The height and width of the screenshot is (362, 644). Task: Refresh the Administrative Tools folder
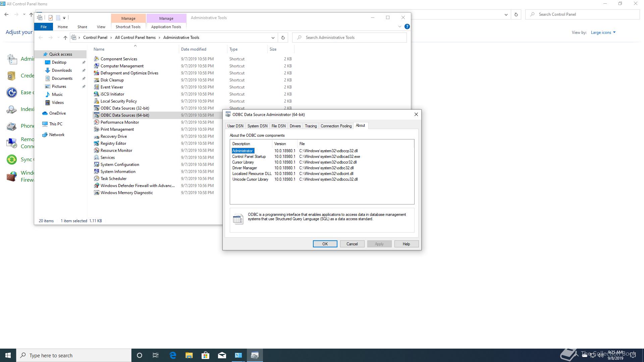[x=283, y=38]
